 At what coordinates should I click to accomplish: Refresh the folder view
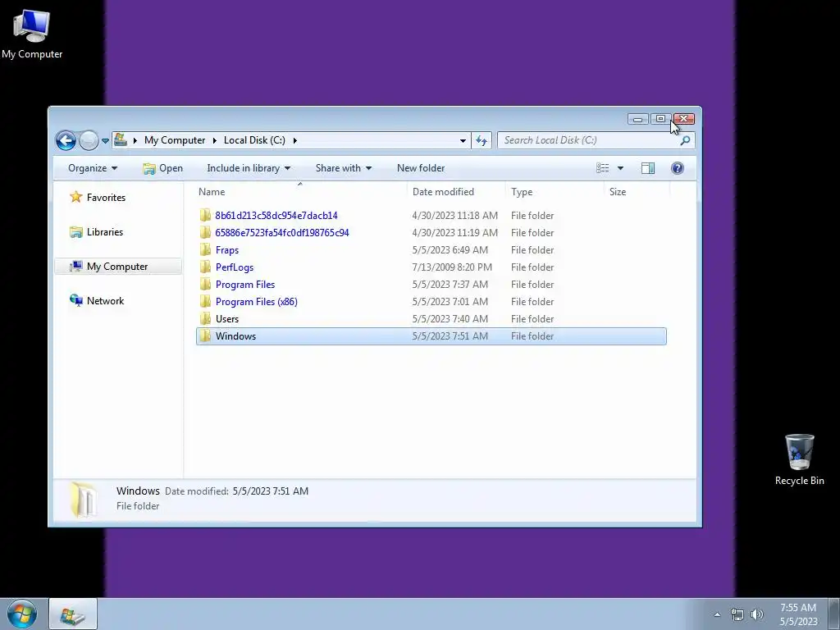click(x=482, y=140)
